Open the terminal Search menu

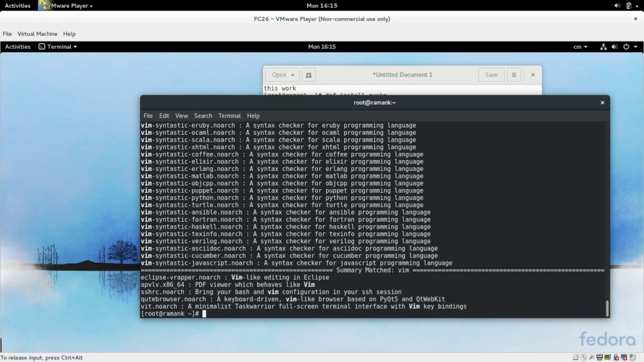tap(203, 115)
